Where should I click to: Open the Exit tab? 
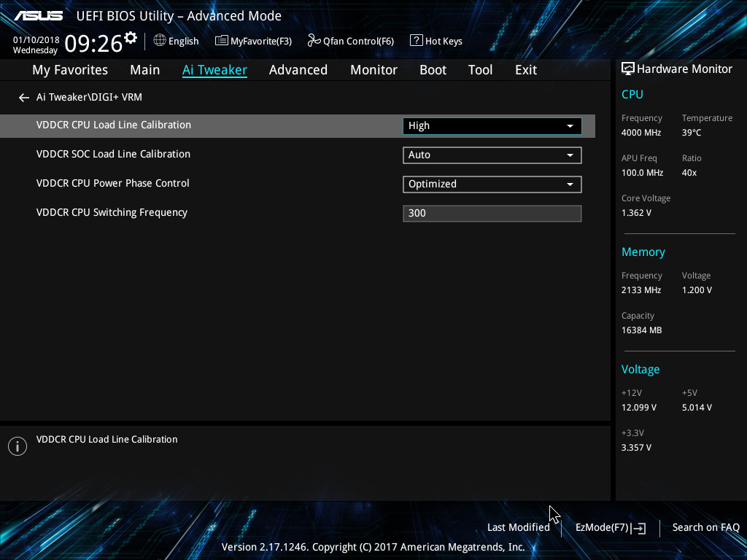pos(526,69)
